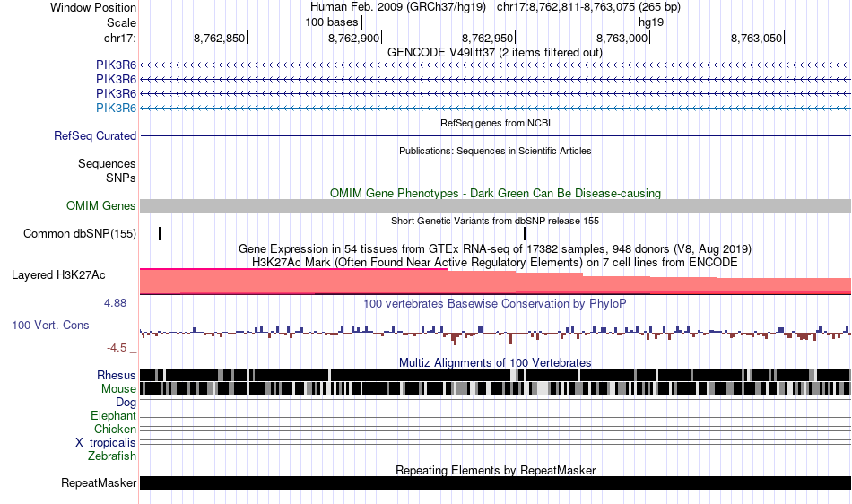
Task: Click the Zebrafish species label
Action: click(x=112, y=456)
